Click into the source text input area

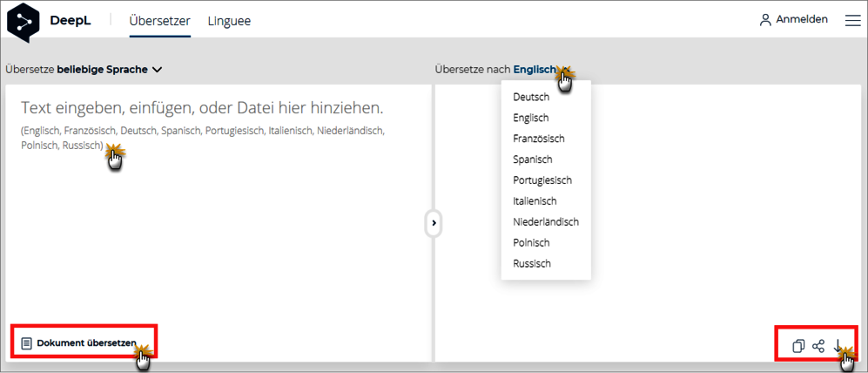tap(219, 221)
